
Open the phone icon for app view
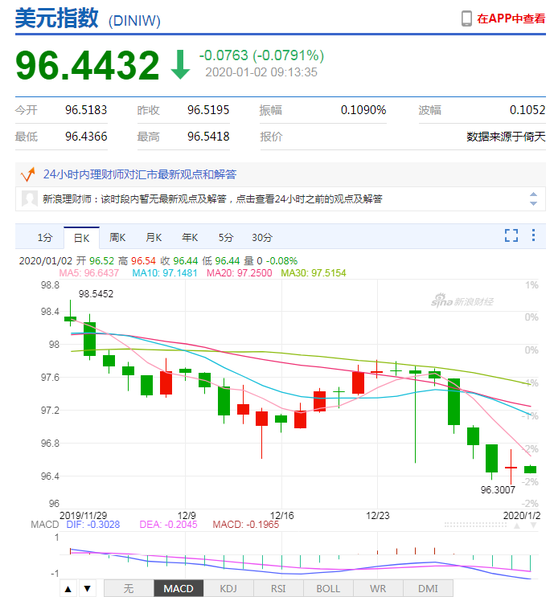click(x=466, y=18)
